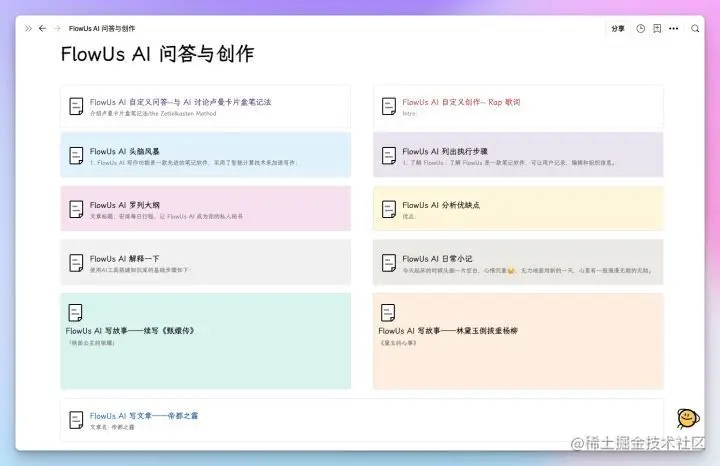
Task: Open card FlowUs AI 写故事 续写《甄嬛传》
Action: click(x=205, y=341)
